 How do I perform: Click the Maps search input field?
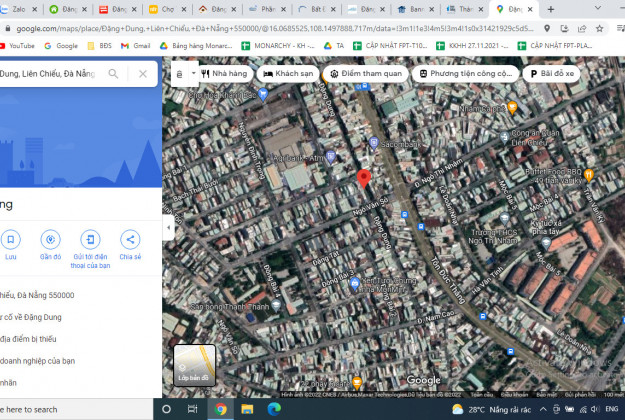[50, 74]
